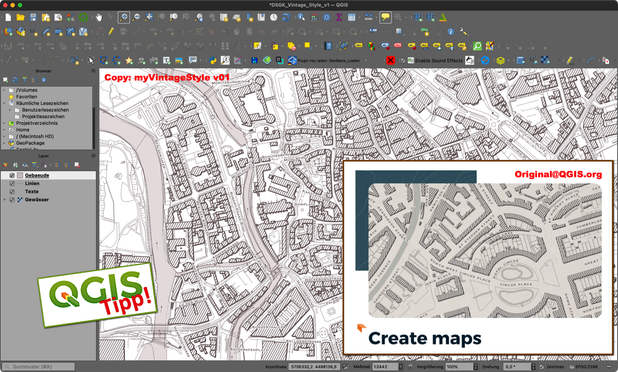Save the project with the floppy disk icon
The image size is (618, 372).
tap(33, 17)
